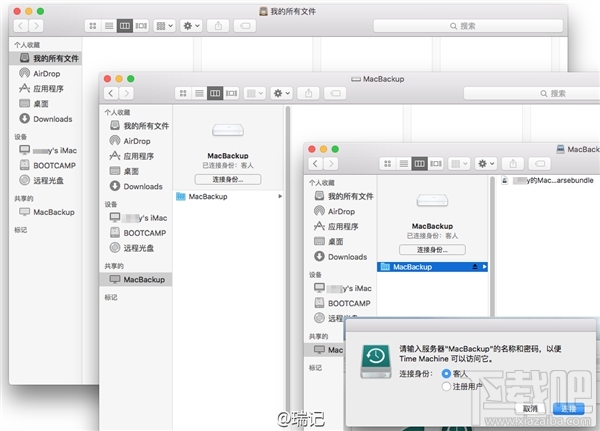Select column view in middle MacBackup window
This screenshot has height=431, width=600.
click(x=215, y=93)
